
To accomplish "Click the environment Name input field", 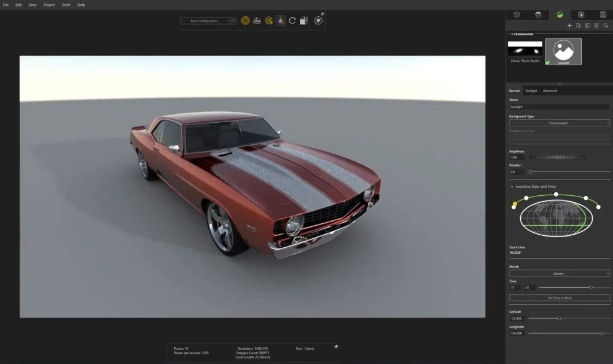I will point(559,107).
